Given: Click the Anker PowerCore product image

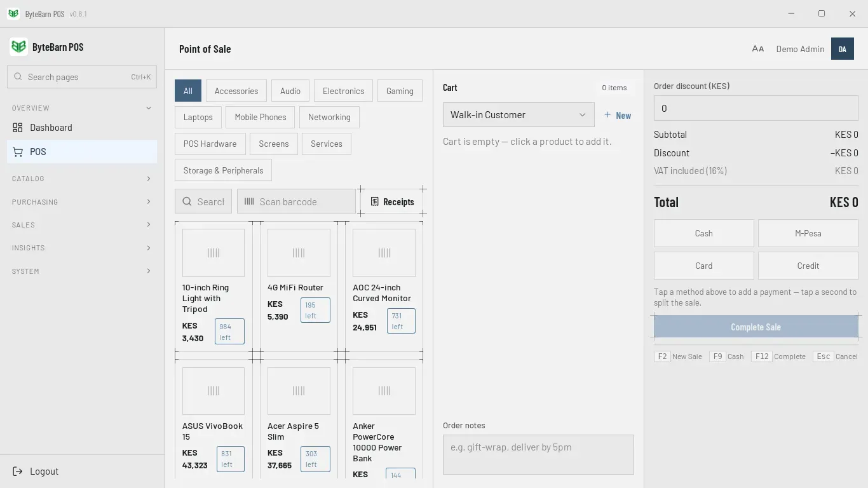Looking at the screenshot, I should pos(384,391).
